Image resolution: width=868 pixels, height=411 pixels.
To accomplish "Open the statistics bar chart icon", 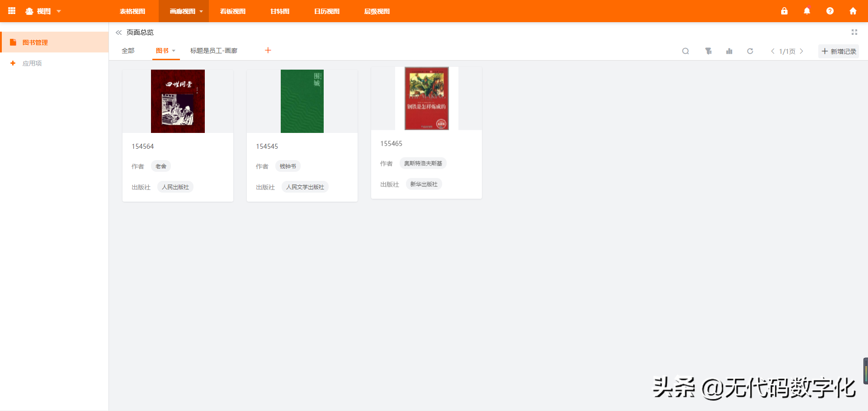I will click(729, 51).
